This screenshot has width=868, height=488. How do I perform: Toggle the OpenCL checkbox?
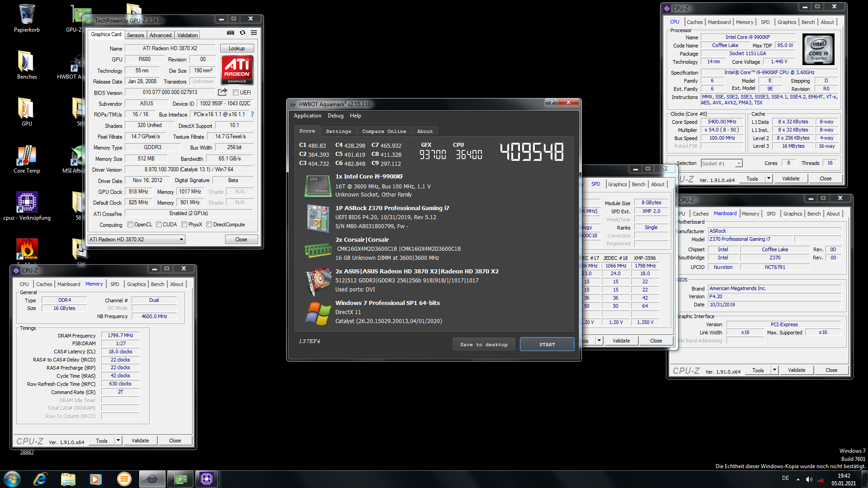point(130,225)
